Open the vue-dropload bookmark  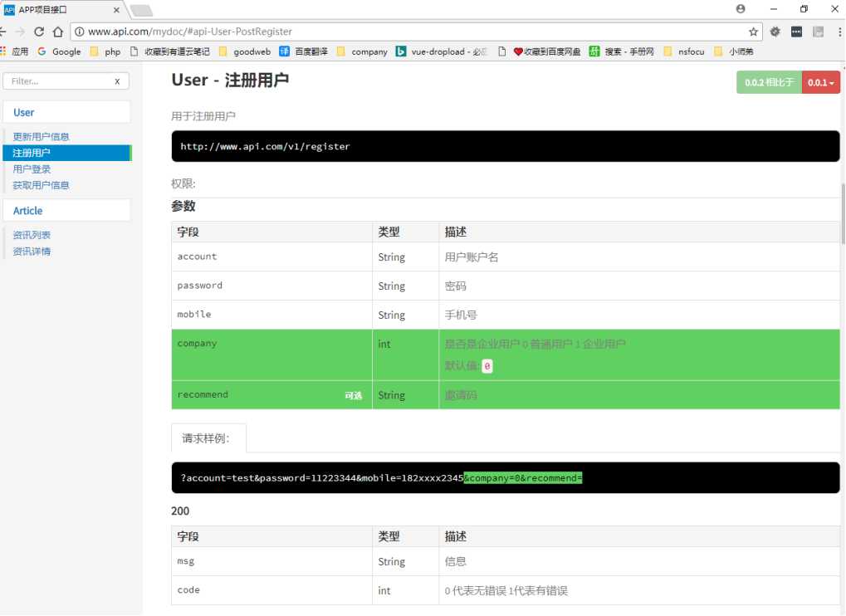click(x=442, y=51)
